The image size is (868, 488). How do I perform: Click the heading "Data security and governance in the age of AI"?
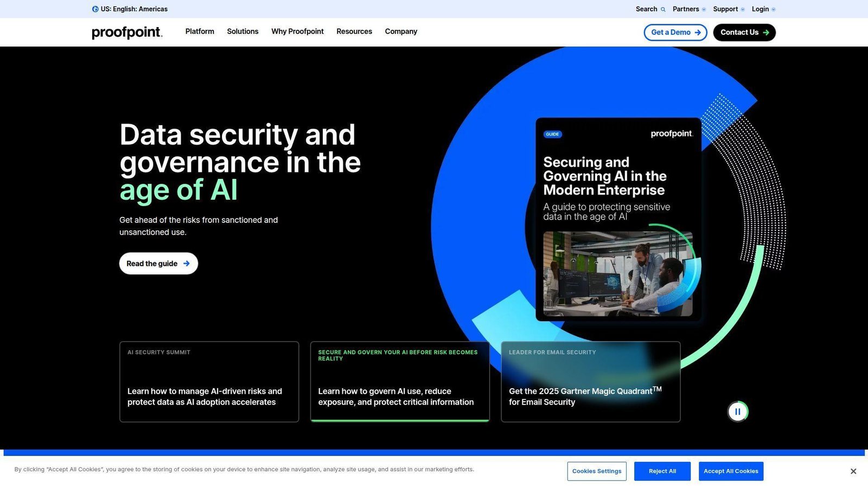(240, 162)
